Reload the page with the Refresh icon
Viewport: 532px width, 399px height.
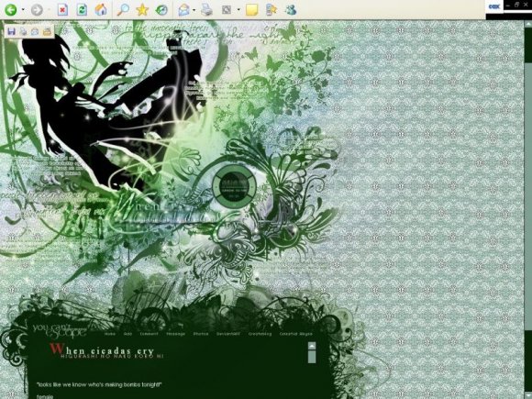(x=82, y=10)
